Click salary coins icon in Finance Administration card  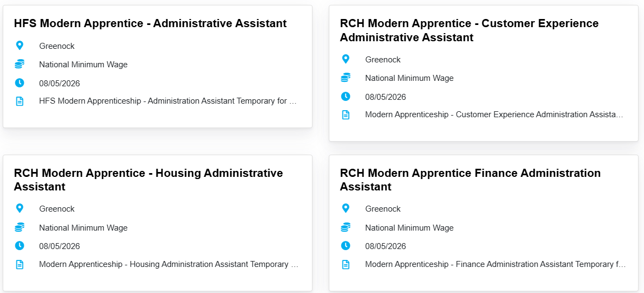[346, 228]
